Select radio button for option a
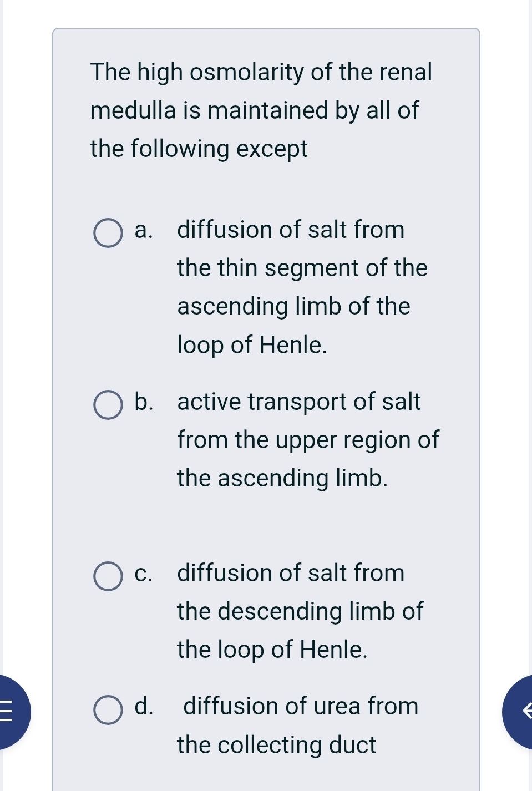Viewport: 532px width, 791px height. point(108,233)
